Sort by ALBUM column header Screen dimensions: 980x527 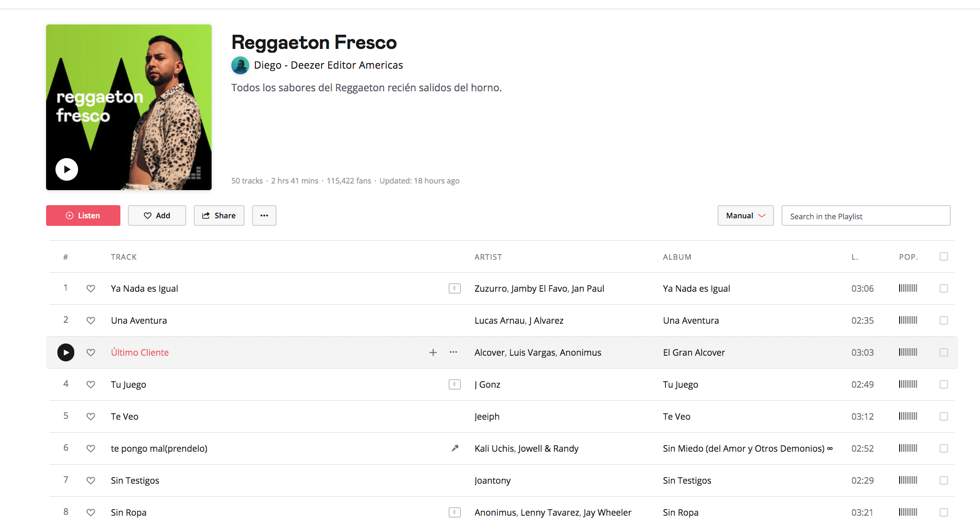point(677,257)
